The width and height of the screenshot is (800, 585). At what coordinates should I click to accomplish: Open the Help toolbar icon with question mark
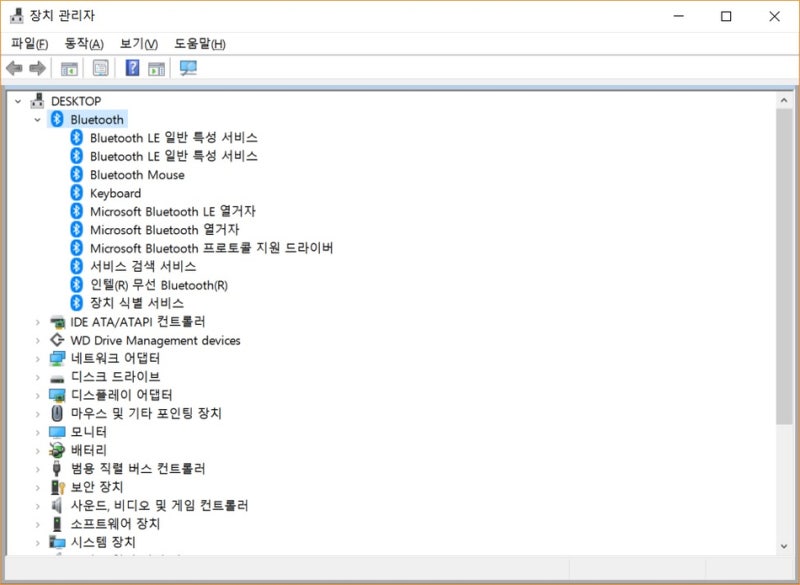click(132, 67)
